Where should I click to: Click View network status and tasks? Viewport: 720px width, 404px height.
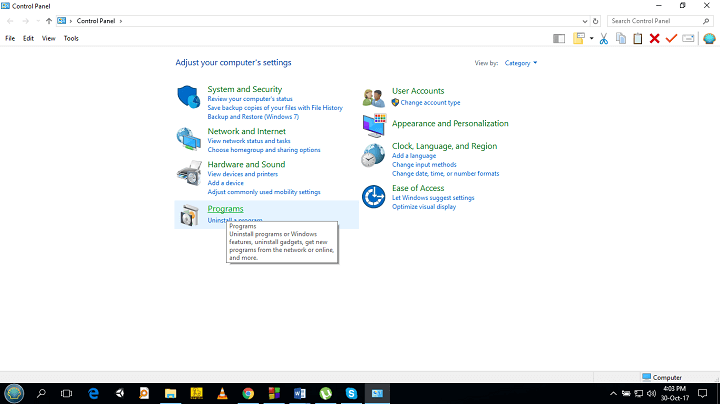tap(248, 141)
